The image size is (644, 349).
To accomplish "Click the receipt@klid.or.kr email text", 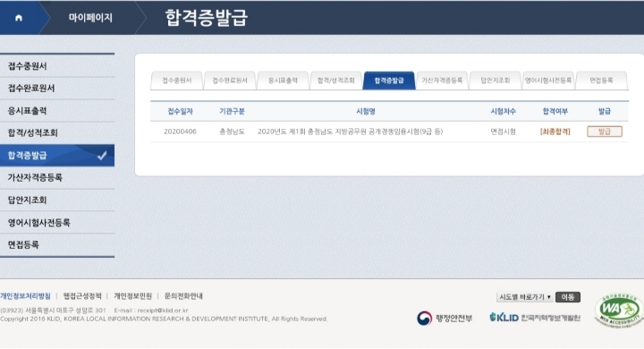I will click(163, 311).
